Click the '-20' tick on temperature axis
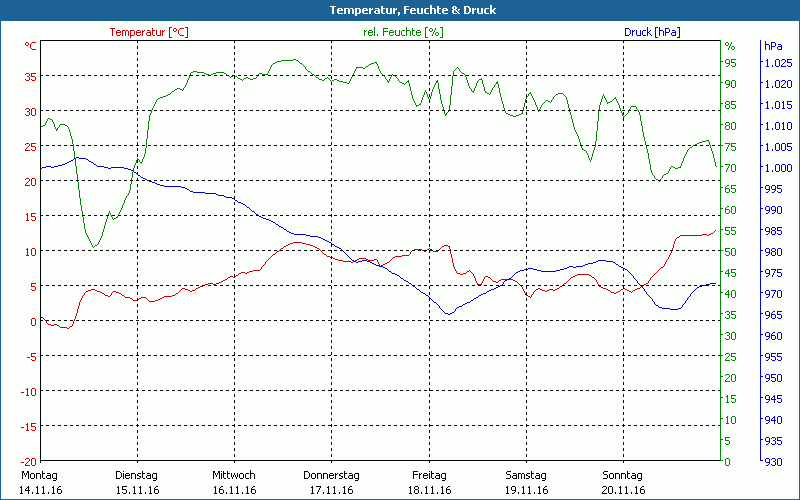Screen dimensions: 800x500 click(x=28, y=462)
